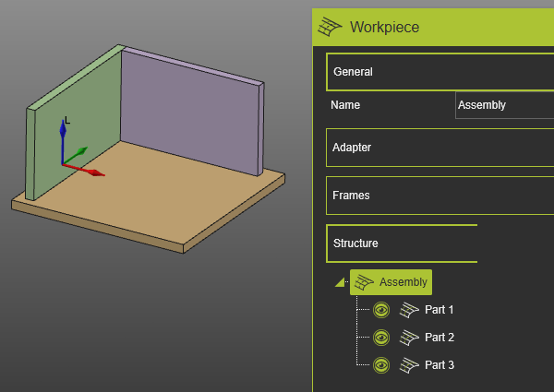Click the workpiece icon beside Part 1
Viewport: 554px width, 392px height.
click(x=409, y=311)
